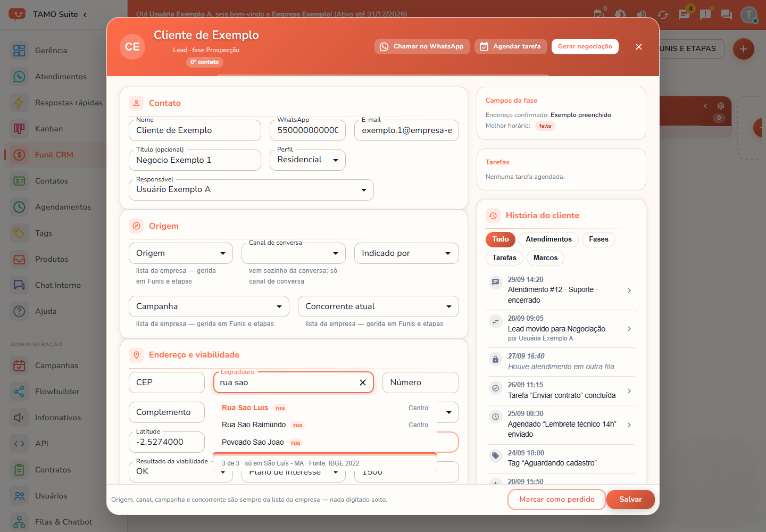Screen dimensions: 766x532
Task: Open Atendimento #12 history entry
Action: pyautogui.click(x=561, y=290)
